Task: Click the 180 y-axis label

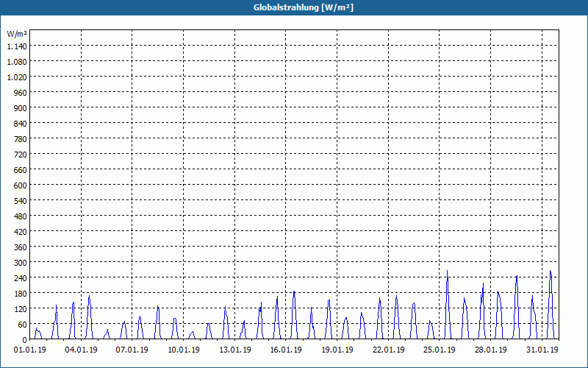Action: coord(21,293)
